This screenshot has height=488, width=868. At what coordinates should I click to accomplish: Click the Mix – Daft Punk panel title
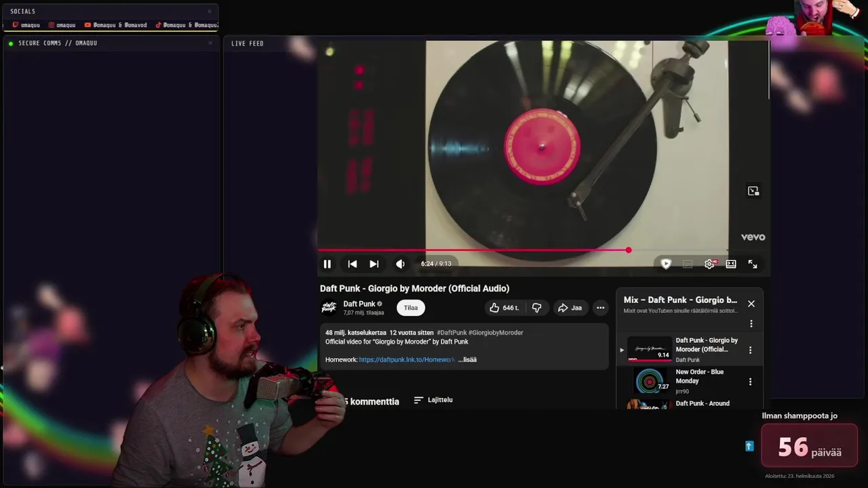point(680,300)
